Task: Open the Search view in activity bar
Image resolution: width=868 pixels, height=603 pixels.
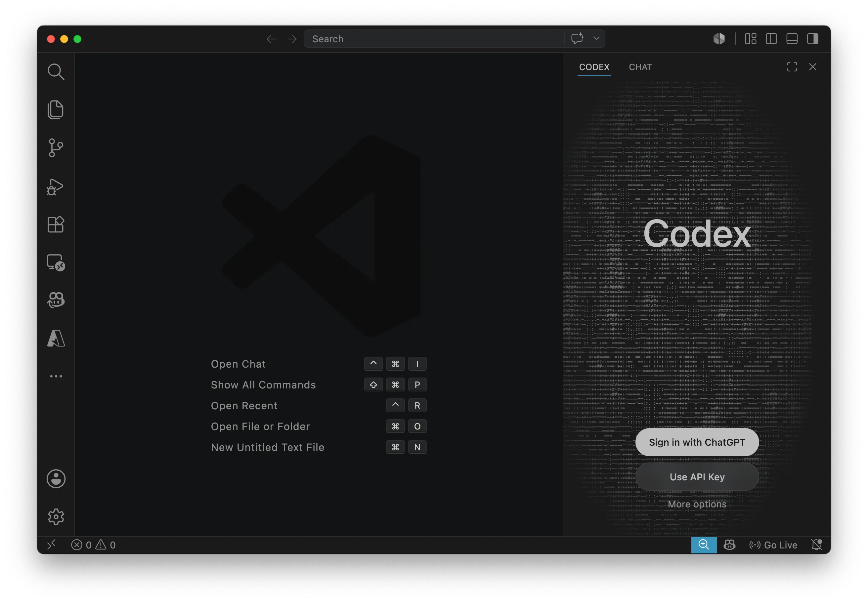Action: pyautogui.click(x=56, y=71)
